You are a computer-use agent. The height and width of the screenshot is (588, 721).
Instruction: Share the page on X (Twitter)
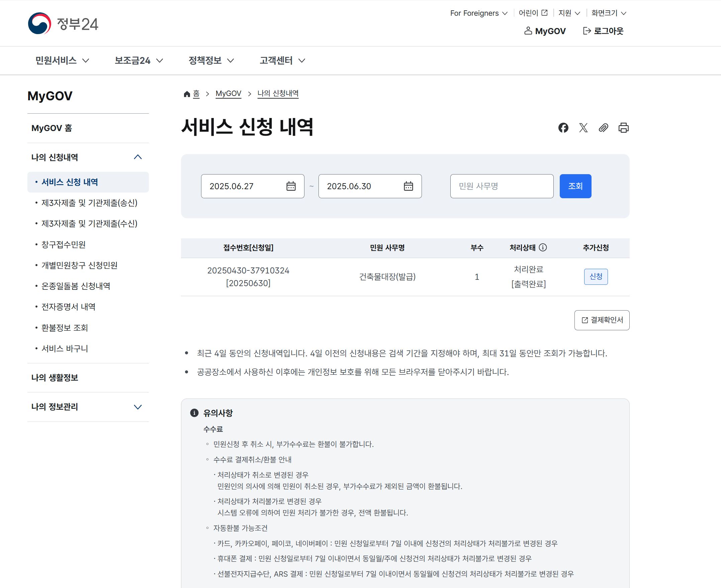click(583, 128)
